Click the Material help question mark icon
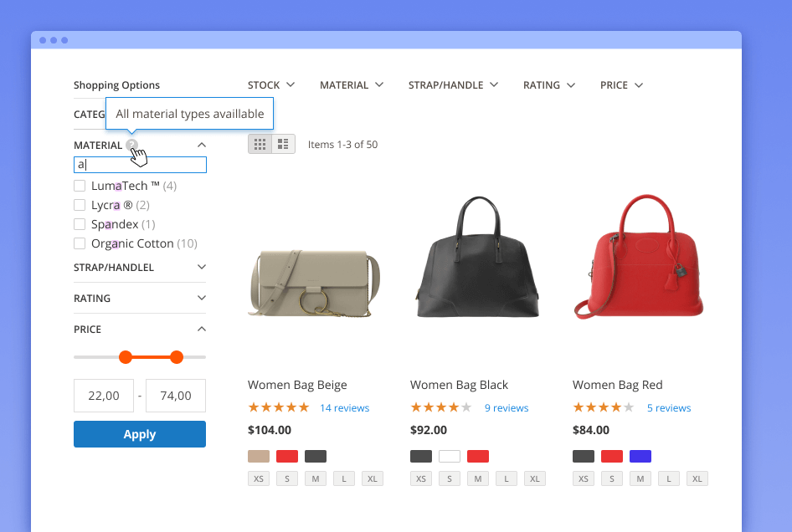792x532 pixels. 131,145
